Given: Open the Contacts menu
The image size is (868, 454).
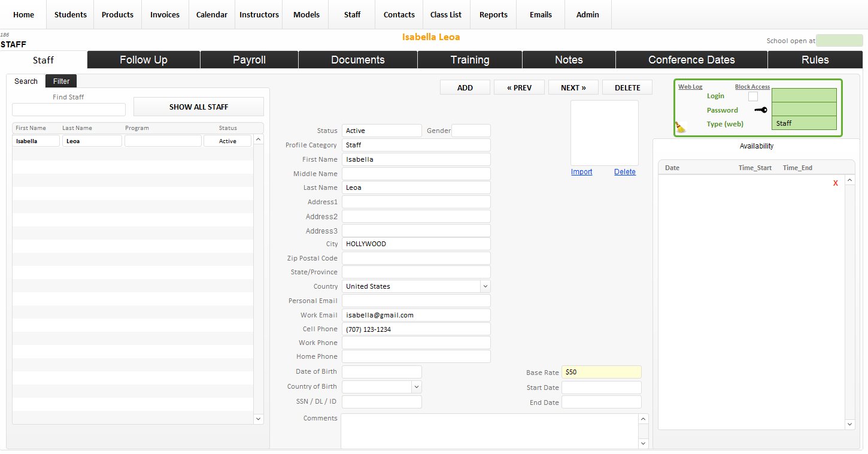Looking at the screenshot, I should pos(399,14).
